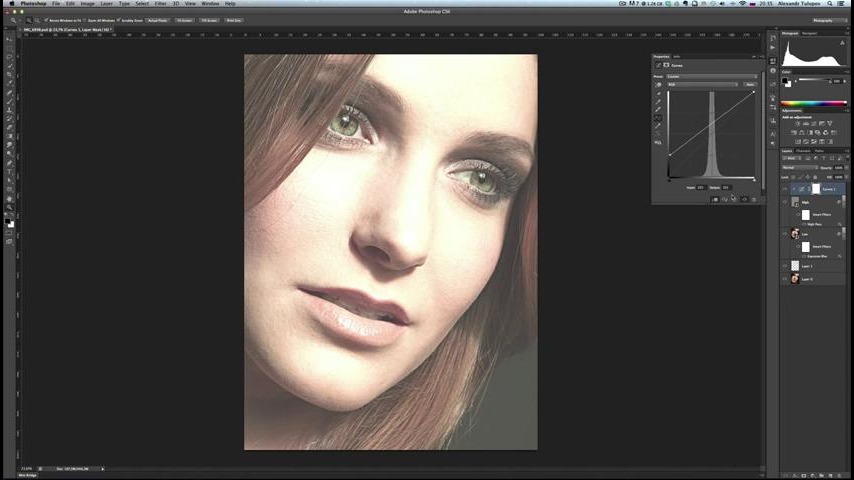The image size is (854, 480).
Task: Select the Brush tool
Action: pos(9,100)
